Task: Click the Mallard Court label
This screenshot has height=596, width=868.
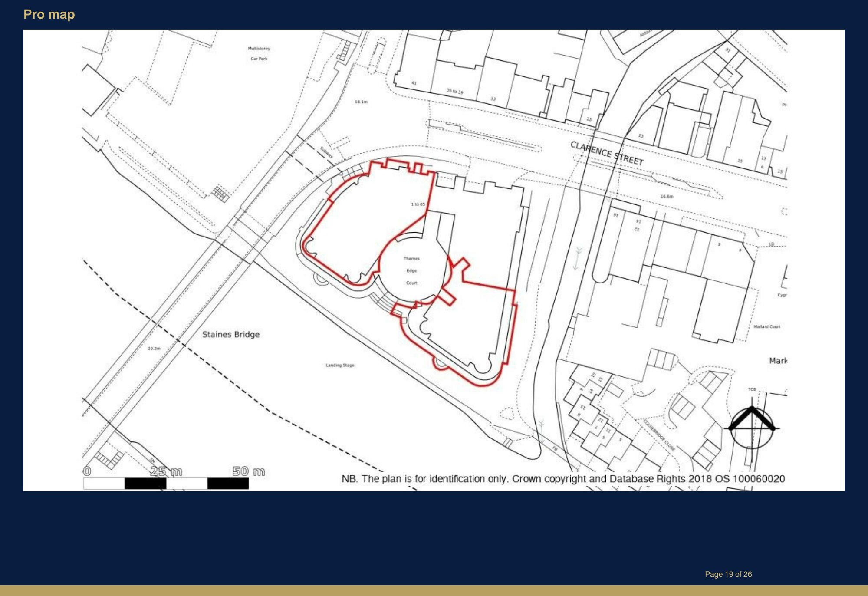Action: tap(766, 326)
